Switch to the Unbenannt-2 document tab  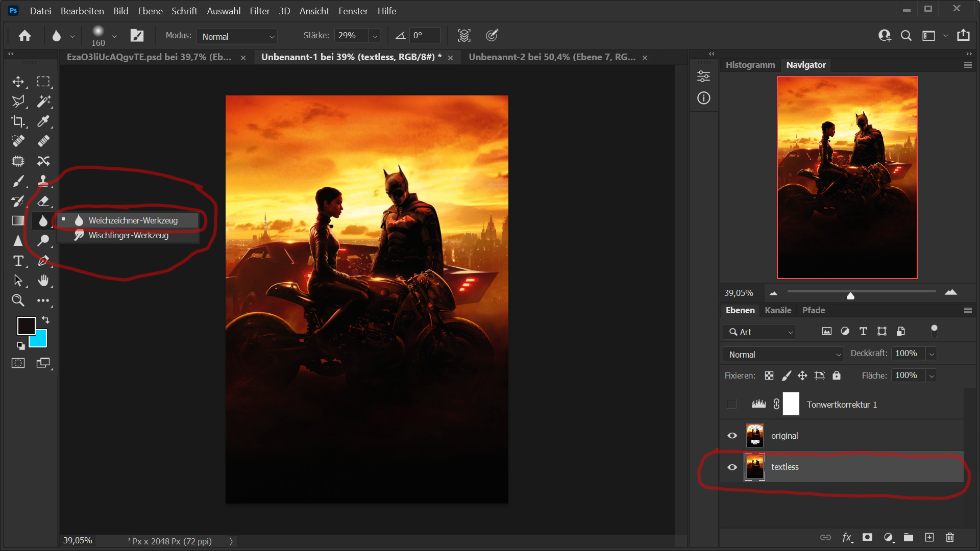click(552, 57)
